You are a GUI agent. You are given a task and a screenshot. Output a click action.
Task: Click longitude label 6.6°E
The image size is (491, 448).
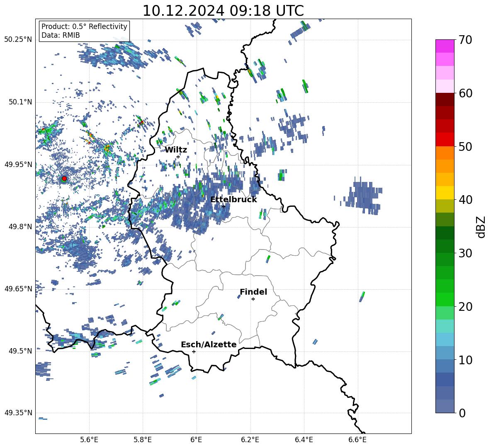(357, 440)
